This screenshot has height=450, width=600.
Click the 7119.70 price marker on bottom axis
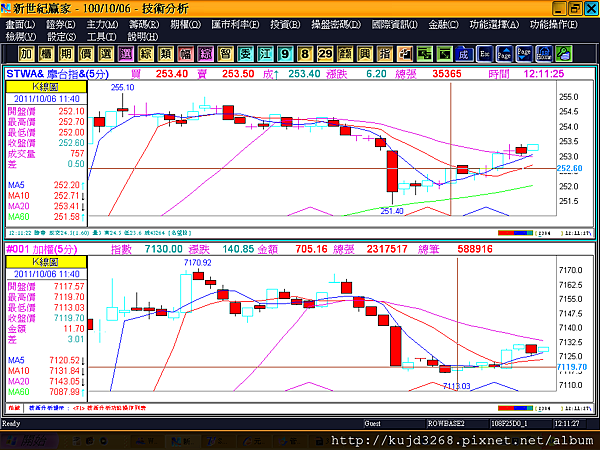[x=572, y=367]
